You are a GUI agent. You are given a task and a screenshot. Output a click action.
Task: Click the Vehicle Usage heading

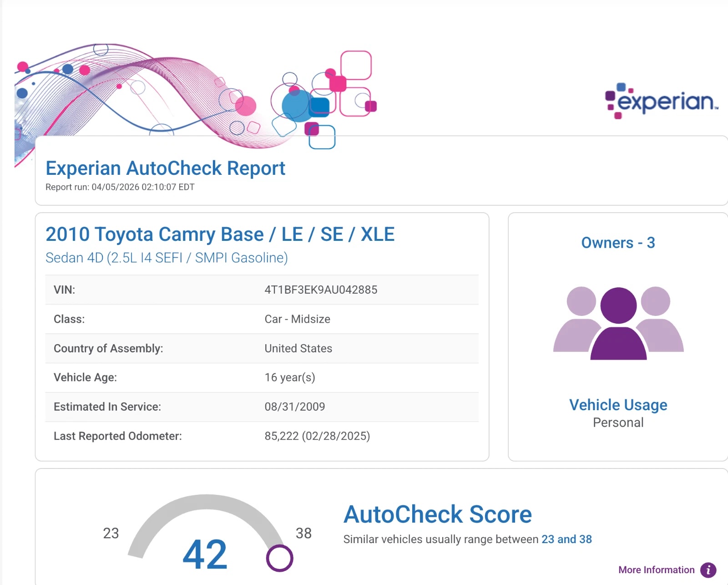pos(617,405)
